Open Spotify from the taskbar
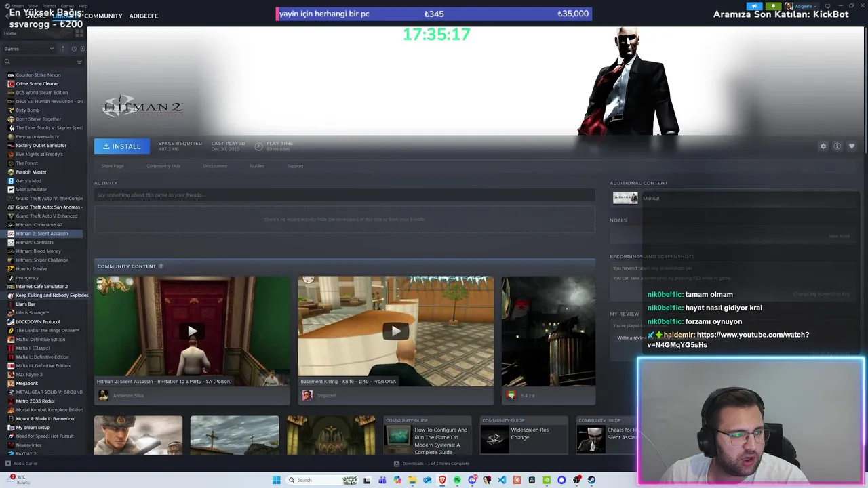The width and height of the screenshot is (868, 488). pos(458,480)
